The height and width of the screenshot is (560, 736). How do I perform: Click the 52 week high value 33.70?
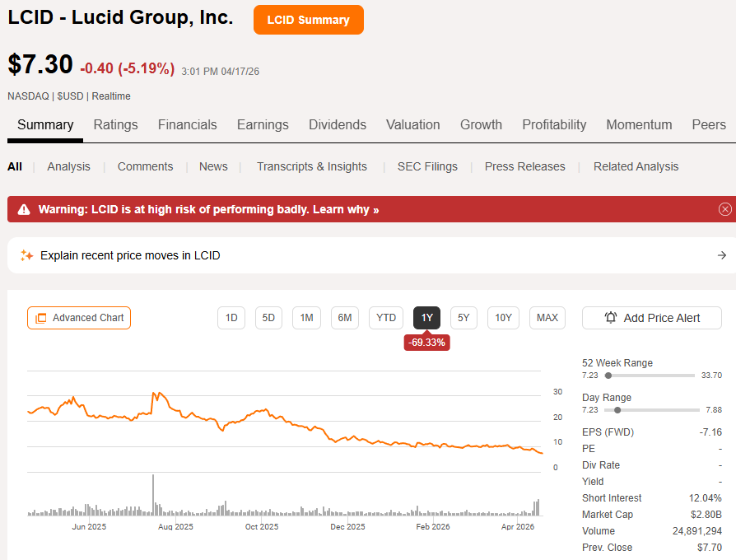pos(711,376)
